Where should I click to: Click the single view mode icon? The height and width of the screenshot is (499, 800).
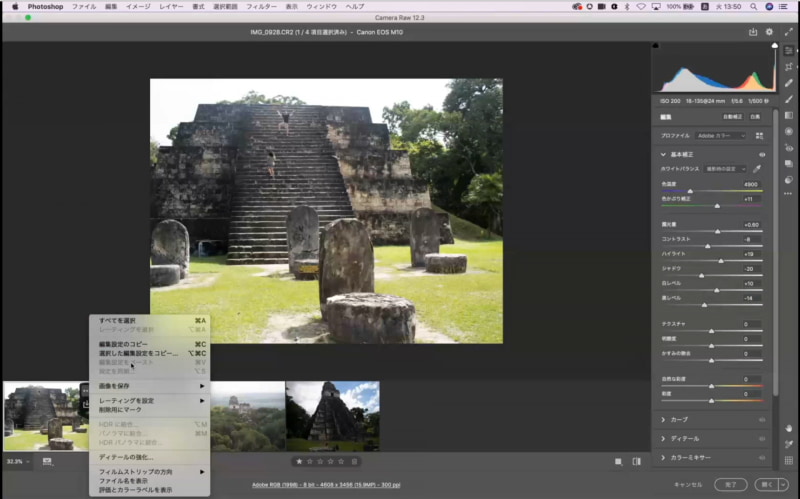(x=618, y=462)
